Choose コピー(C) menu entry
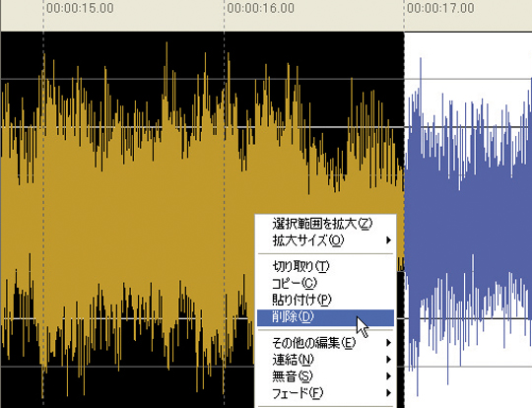 click(325, 283)
